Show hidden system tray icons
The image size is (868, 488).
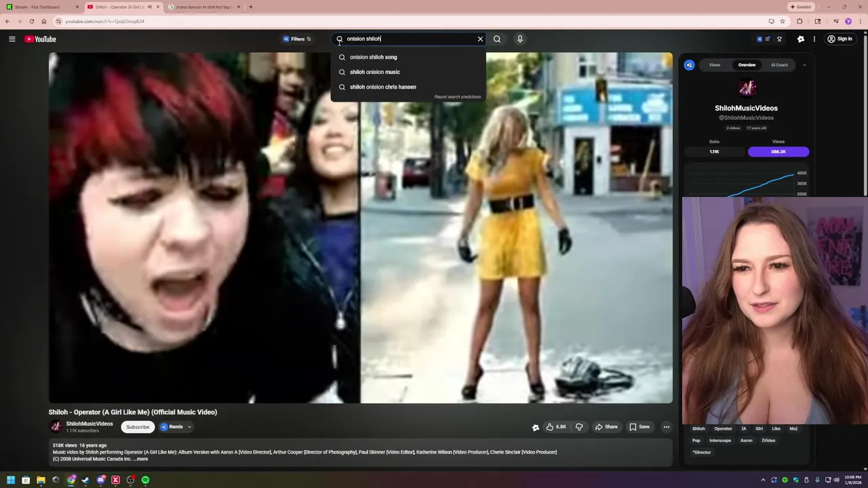pyautogui.click(x=763, y=480)
